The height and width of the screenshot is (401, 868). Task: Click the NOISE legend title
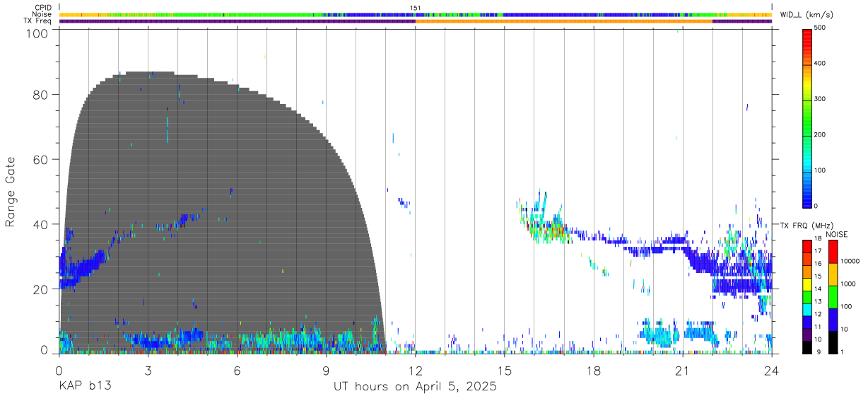pyautogui.click(x=836, y=234)
